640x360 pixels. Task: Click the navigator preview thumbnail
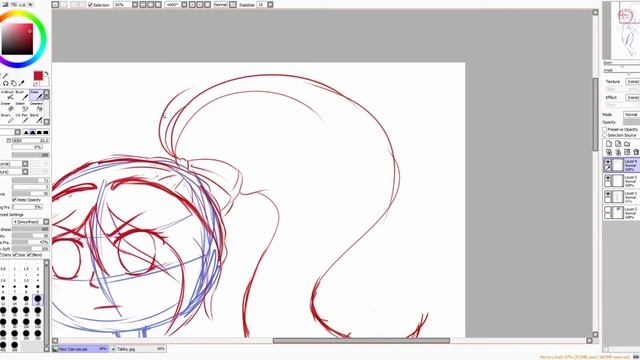tap(625, 30)
